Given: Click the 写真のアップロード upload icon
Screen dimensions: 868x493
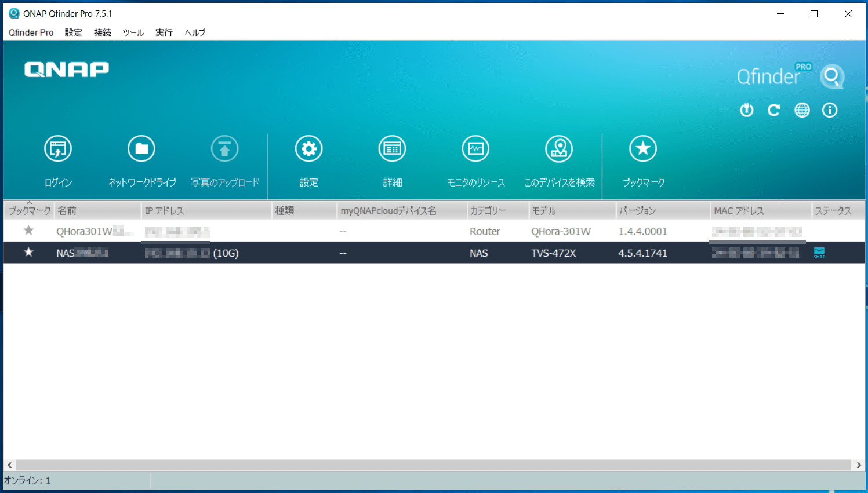Looking at the screenshot, I should tap(225, 149).
